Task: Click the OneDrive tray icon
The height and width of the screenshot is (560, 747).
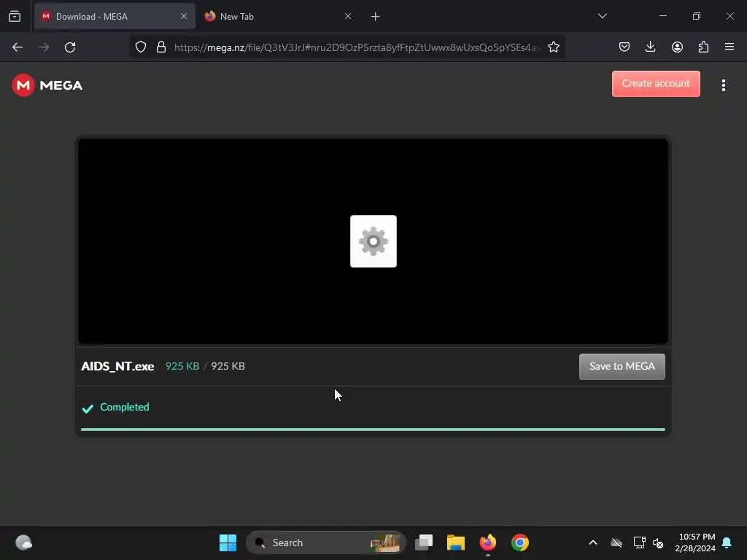Action: (x=616, y=542)
